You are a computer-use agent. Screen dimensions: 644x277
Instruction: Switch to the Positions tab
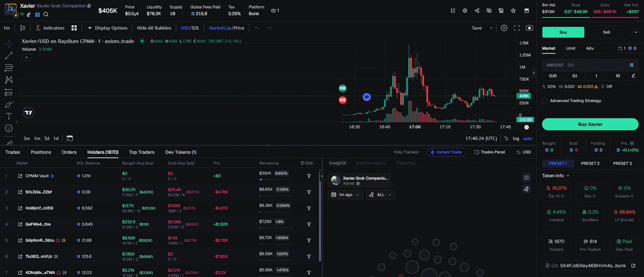[x=41, y=152]
